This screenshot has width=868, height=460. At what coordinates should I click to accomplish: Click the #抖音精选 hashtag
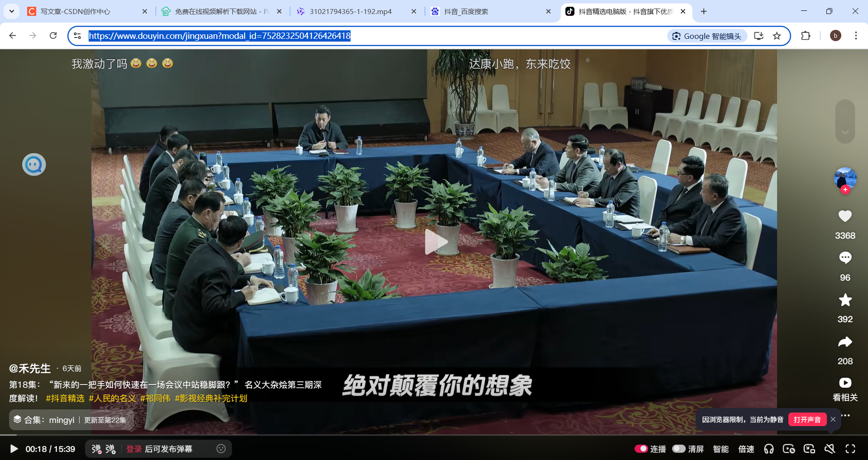[x=65, y=398]
